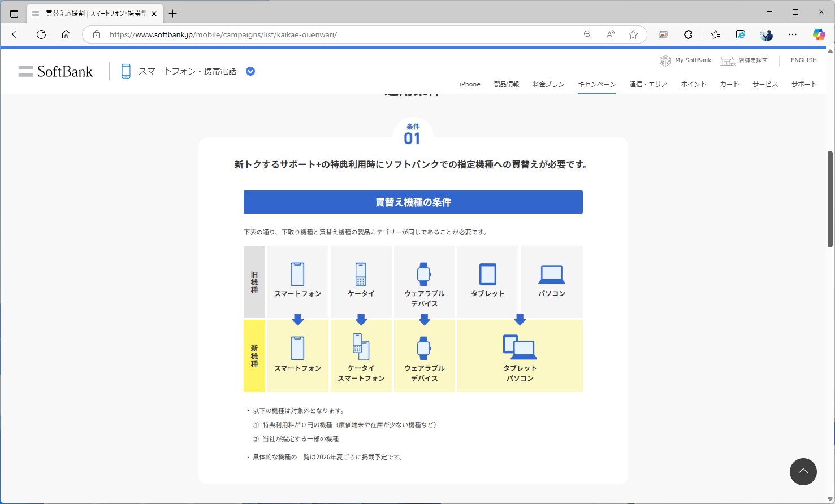The image size is (835, 504).
Task: Click the browser Back arrow
Action: 16,34
